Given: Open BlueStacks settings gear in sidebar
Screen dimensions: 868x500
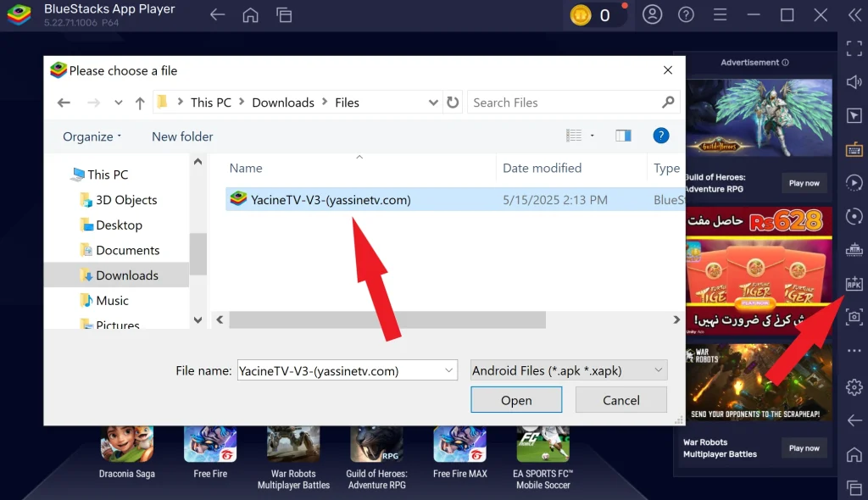Looking at the screenshot, I should pos(854,387).
